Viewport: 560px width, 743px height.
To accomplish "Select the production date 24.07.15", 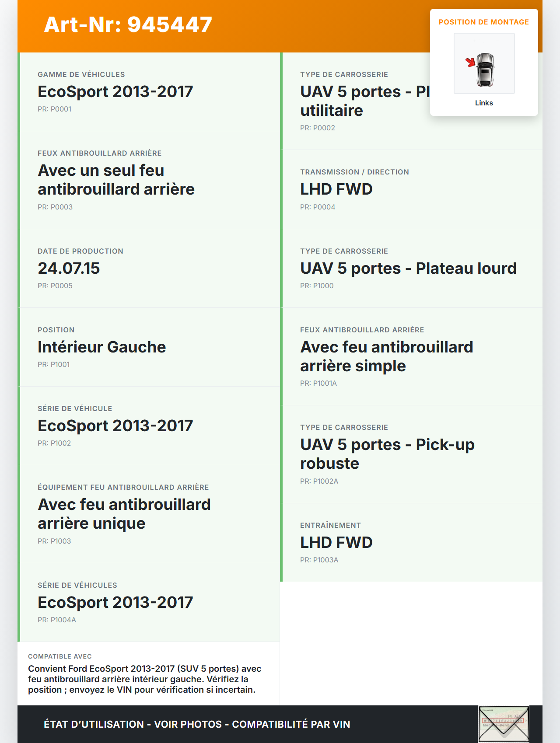I will coord(69,268).
